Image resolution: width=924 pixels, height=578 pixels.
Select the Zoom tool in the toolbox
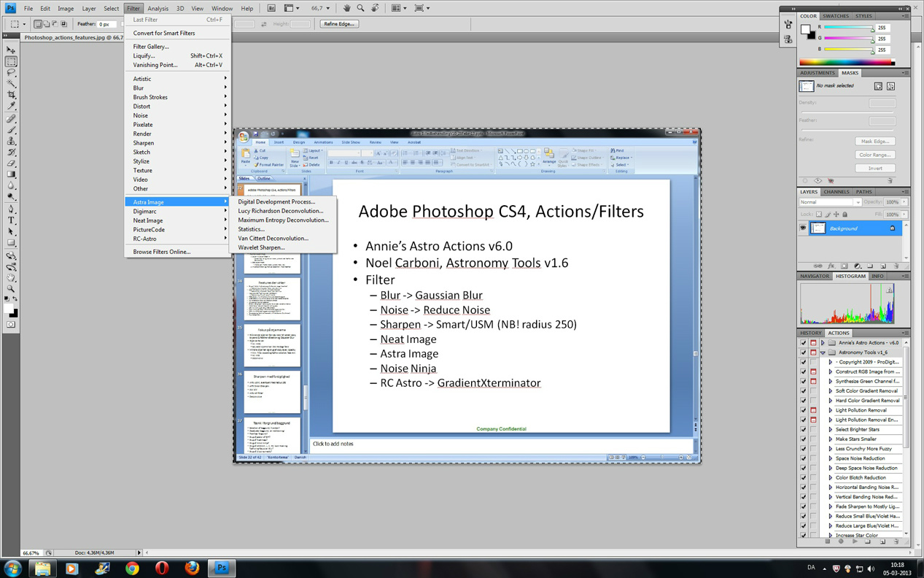(11, 289)
